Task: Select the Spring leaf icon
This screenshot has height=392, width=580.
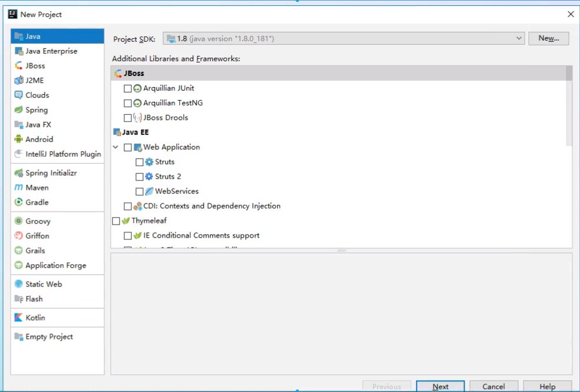Action: click(x=18, y=110)
